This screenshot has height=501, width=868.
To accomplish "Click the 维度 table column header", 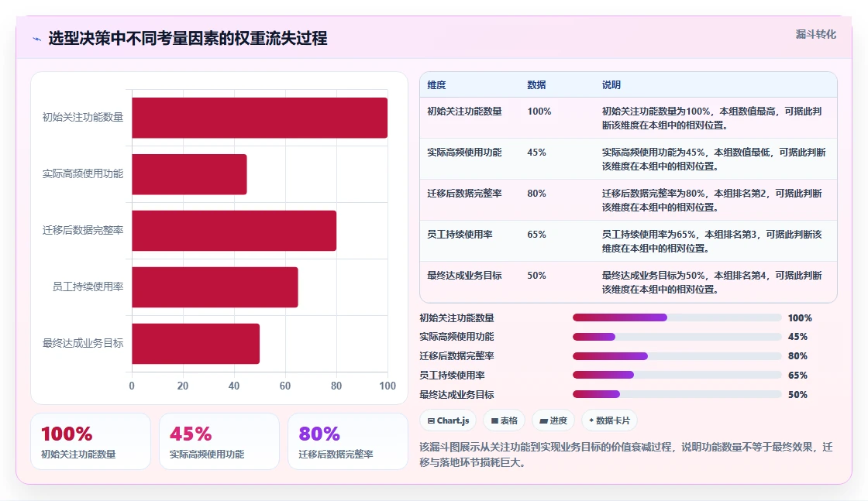I will click(x=436, y=84).
